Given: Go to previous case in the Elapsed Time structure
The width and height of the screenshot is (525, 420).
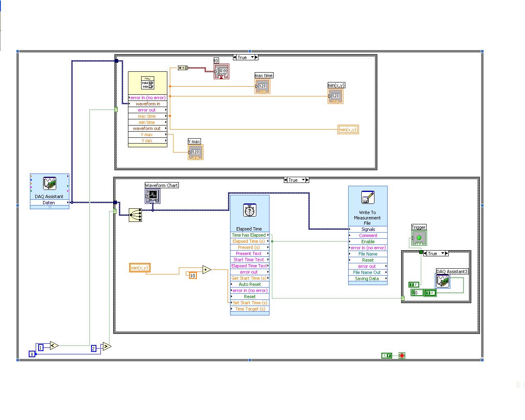Looking at the screenshot, I should [285, 180].
